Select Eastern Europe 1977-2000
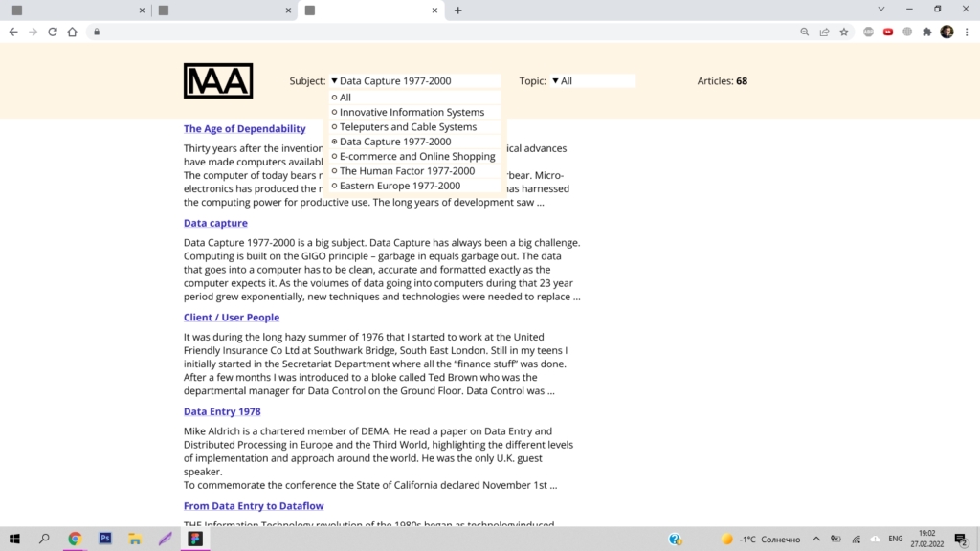 (x=415, y=186)
